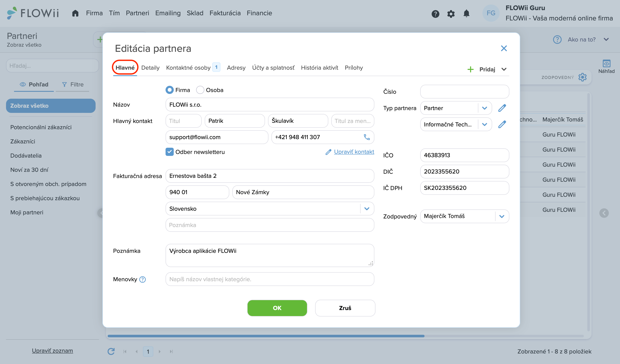Focus the Názov field FLOWii s.r.o.
Viewport: 620px width, 364px height.
270,105
